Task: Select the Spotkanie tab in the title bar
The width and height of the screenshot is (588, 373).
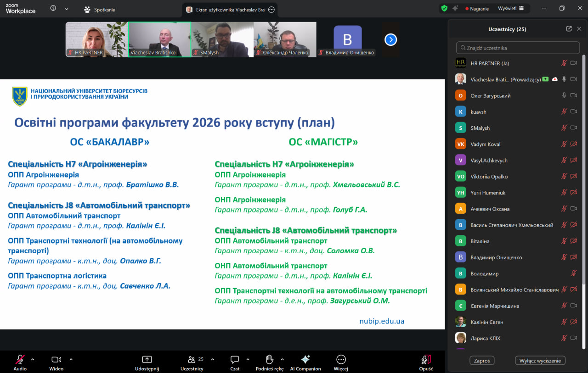Action: pos(100,9)
